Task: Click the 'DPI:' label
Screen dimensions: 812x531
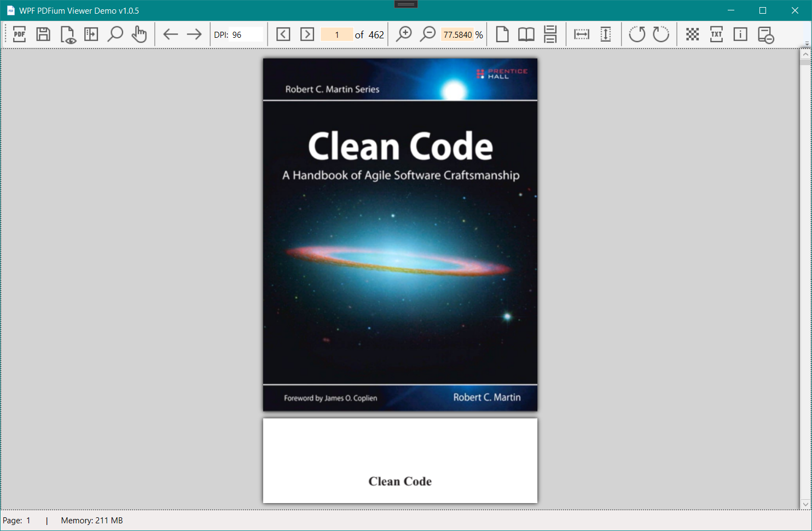Action: pos(221,34)
